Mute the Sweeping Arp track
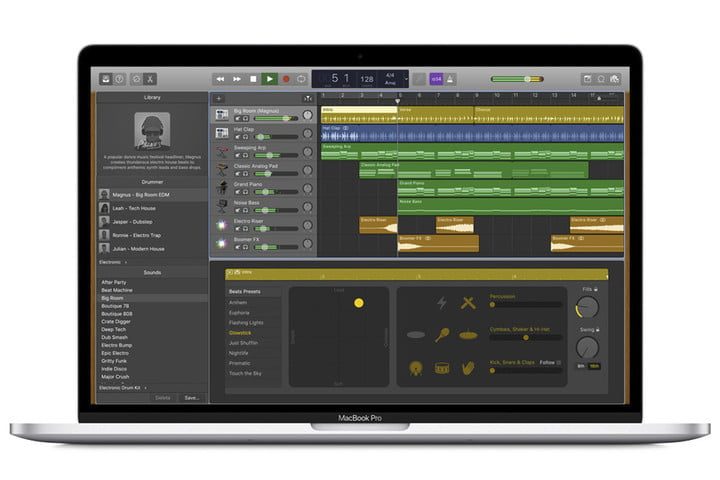The height and width of the screenshot is (480, 720). [238, 155]
